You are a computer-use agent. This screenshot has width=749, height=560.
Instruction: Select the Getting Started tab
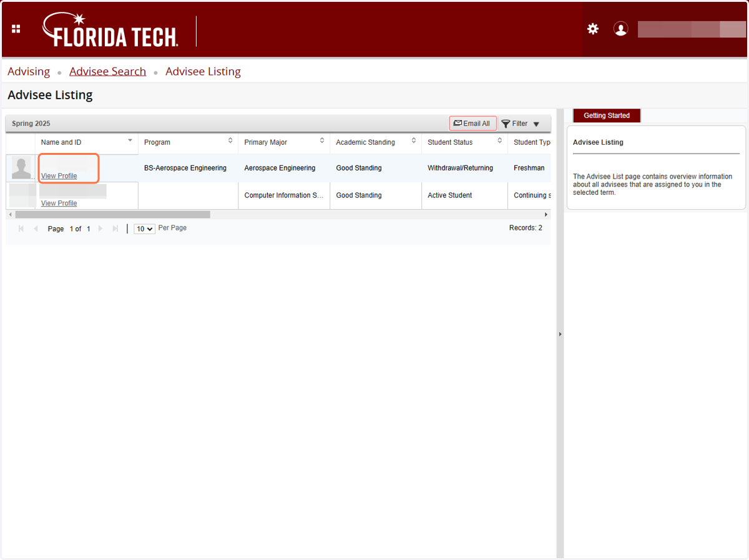(607, 115)
